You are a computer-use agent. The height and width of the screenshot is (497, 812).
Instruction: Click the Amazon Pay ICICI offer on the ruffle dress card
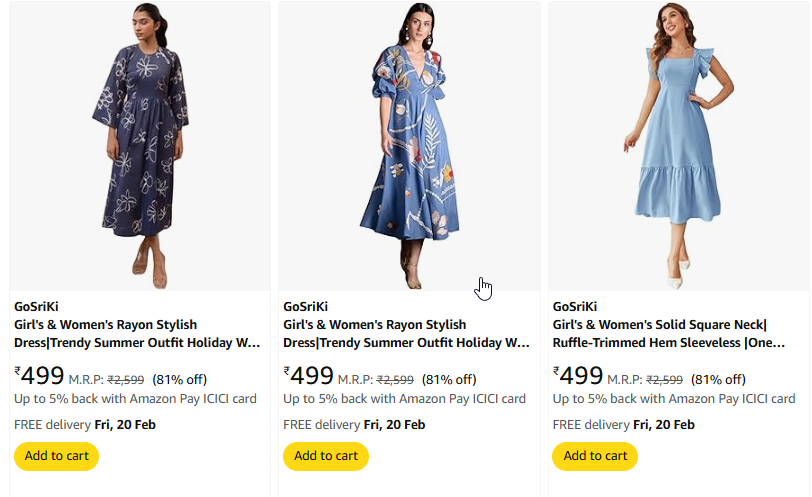(673, 399)
